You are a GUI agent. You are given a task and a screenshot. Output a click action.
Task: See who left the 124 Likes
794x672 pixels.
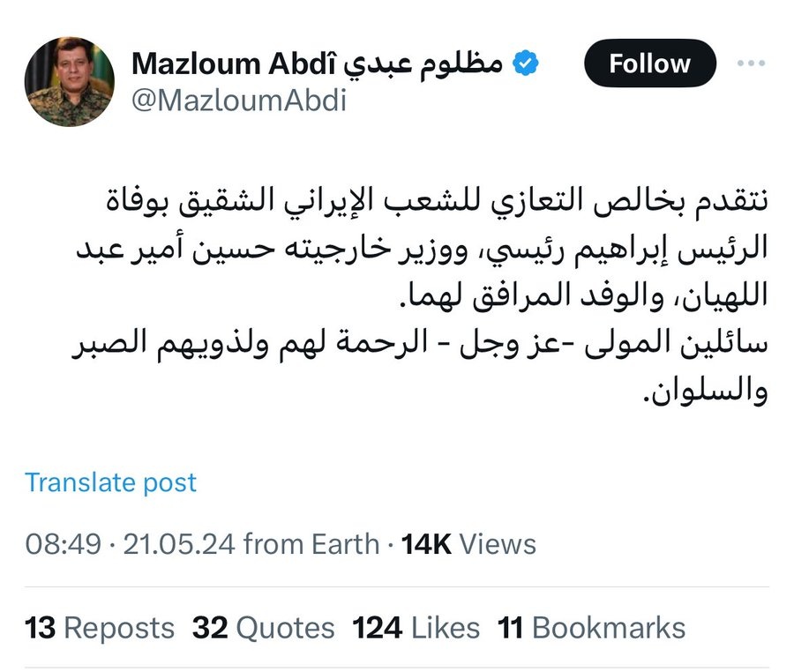pyautogui.click(x=410, y=628)
